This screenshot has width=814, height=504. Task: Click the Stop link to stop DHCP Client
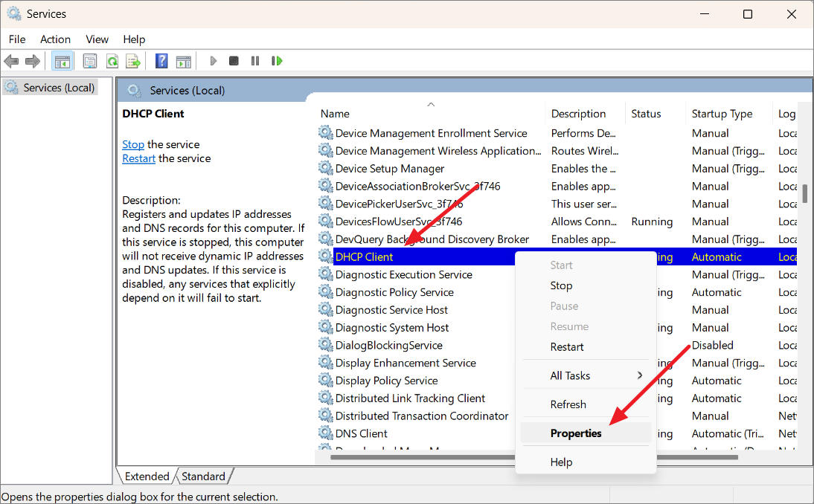tap(132, 143)
